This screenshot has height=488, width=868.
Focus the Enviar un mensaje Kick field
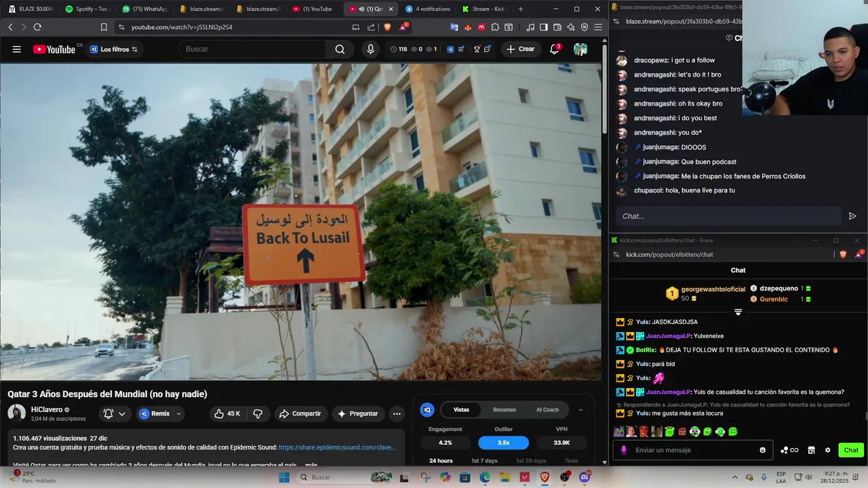692,450
